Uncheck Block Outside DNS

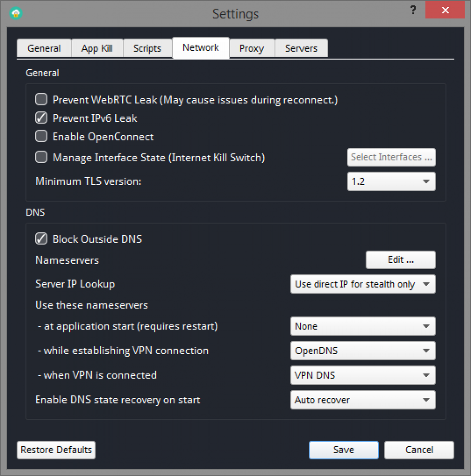tap(41, 238)
